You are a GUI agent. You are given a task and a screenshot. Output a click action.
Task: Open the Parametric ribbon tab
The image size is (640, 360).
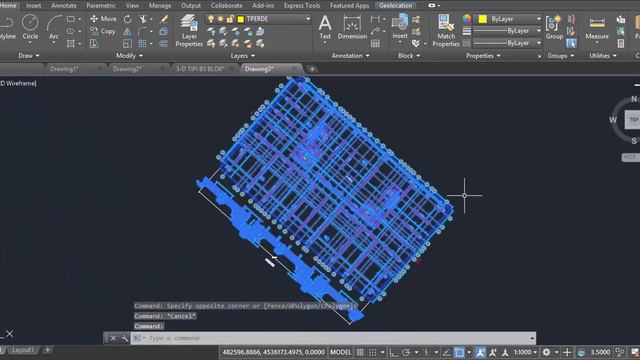coord(101,6)
